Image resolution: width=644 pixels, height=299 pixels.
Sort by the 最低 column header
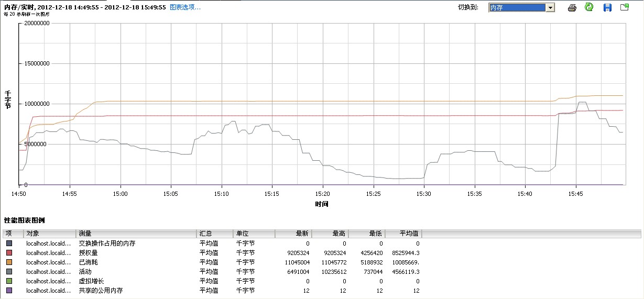(x=367, y=234)
